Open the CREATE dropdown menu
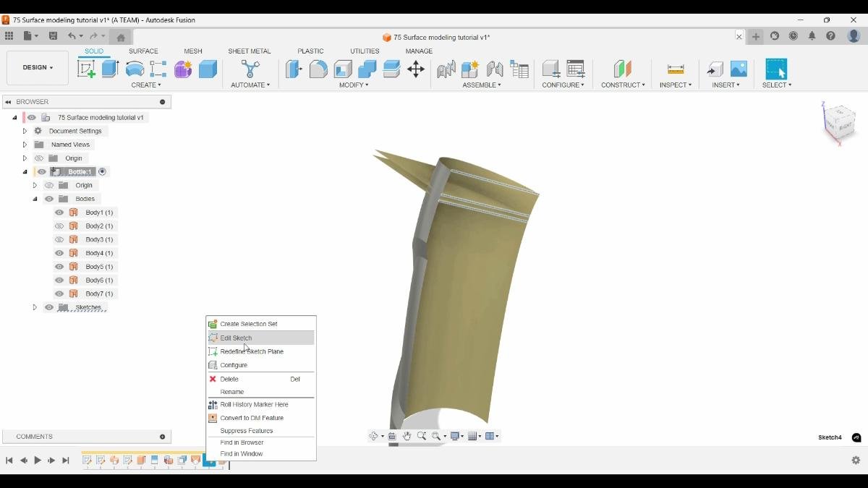The height and width of the screenshot is (488, 868). click(x=145, y=85)
